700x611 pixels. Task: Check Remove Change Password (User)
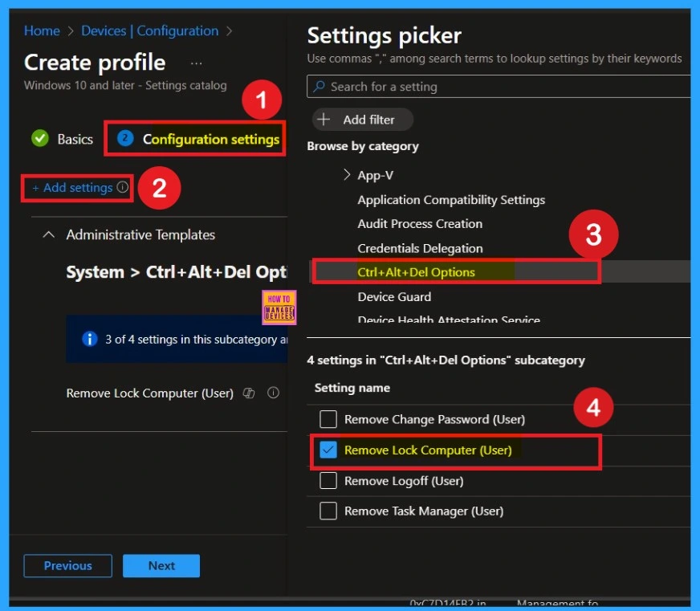[328, 419]
